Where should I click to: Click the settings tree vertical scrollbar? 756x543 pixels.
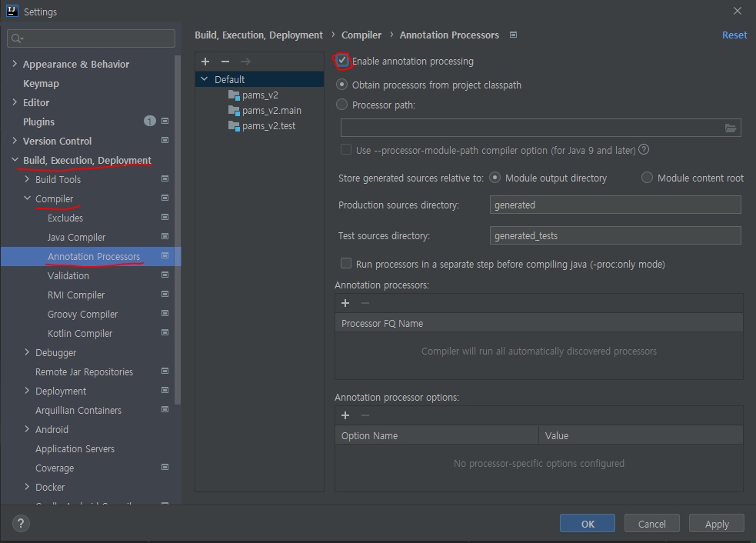pos(178,229)
